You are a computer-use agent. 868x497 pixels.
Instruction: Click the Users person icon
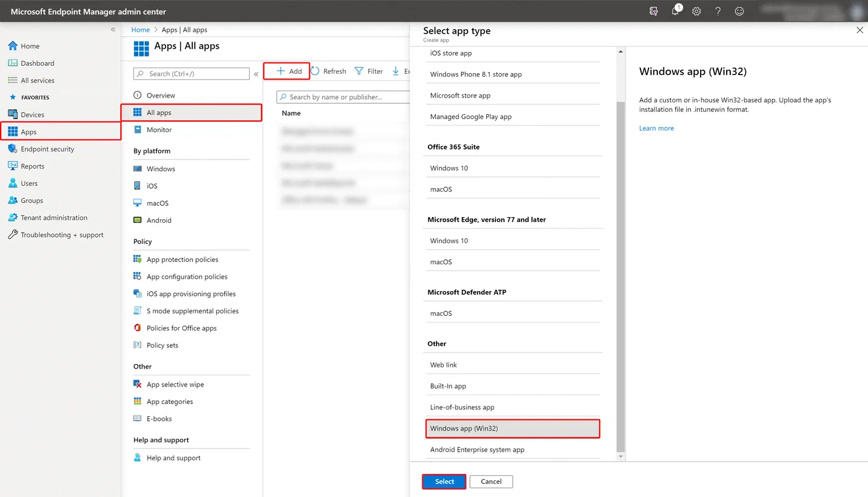click(x=12, y=183)
